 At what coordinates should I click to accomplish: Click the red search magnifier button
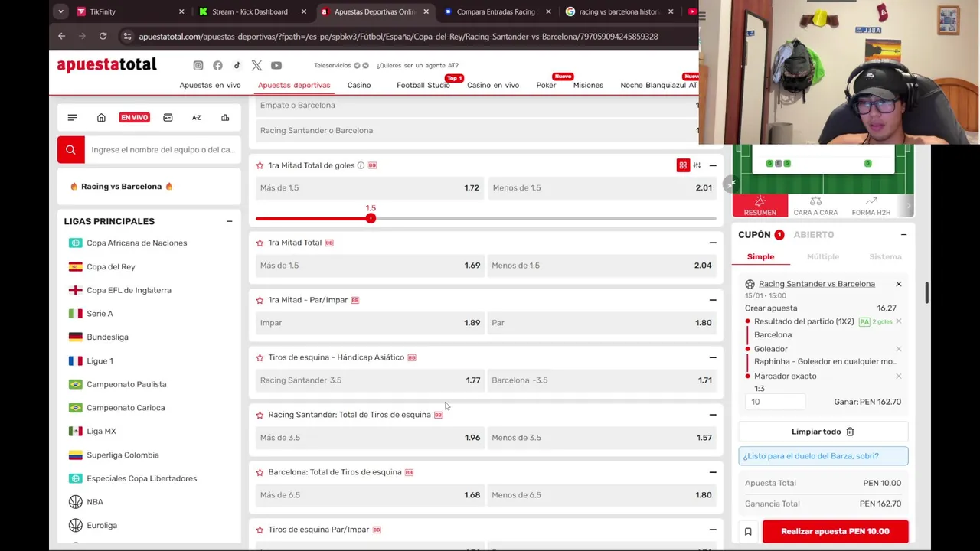(x=70, y=149)
